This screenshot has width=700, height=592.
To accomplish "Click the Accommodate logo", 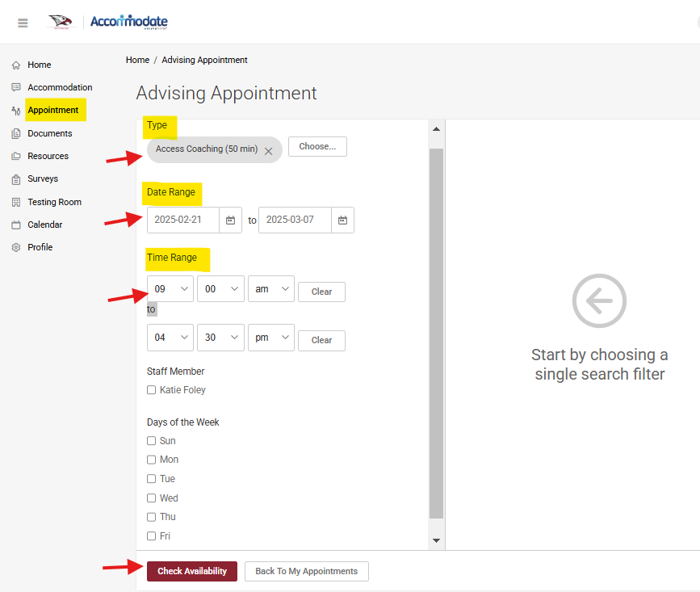I will point(128,22).
